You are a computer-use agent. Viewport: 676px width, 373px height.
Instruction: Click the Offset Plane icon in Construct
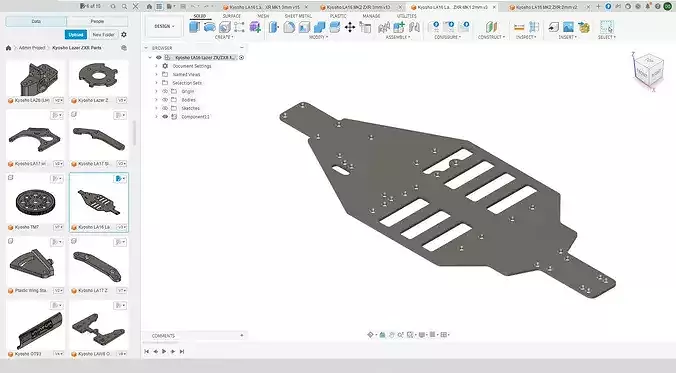[491, 27]
